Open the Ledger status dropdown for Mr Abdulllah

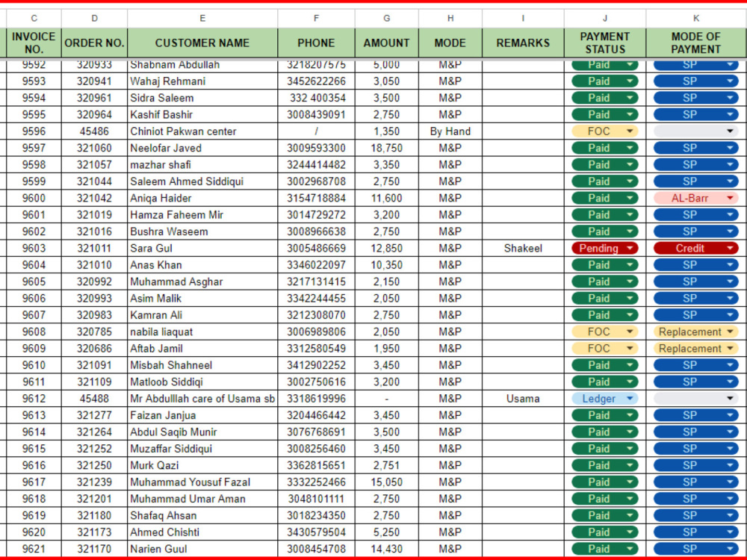pyautogui.click(x=604, y=399)
